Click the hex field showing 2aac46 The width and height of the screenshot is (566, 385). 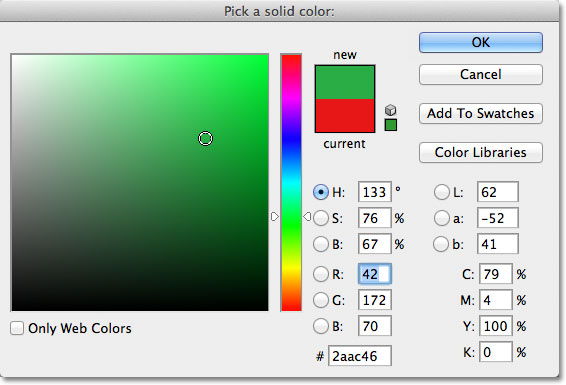click(360, 356)
